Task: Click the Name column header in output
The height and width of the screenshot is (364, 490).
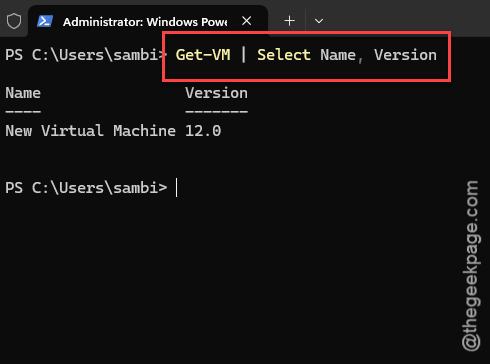Action: 23,93
